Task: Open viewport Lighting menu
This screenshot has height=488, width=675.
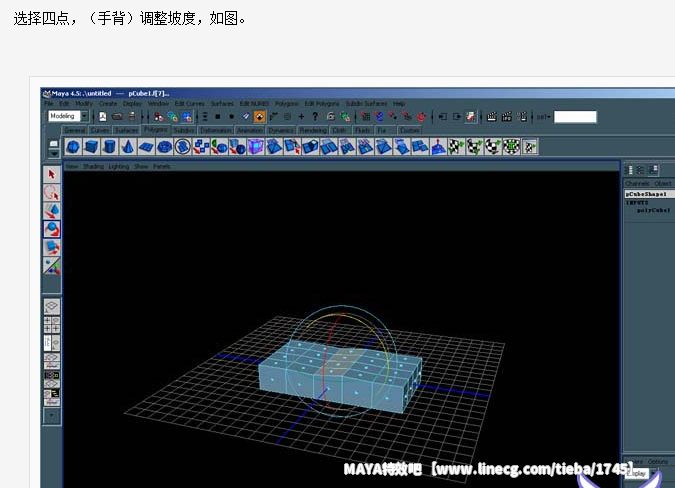Action: point(118,167)
